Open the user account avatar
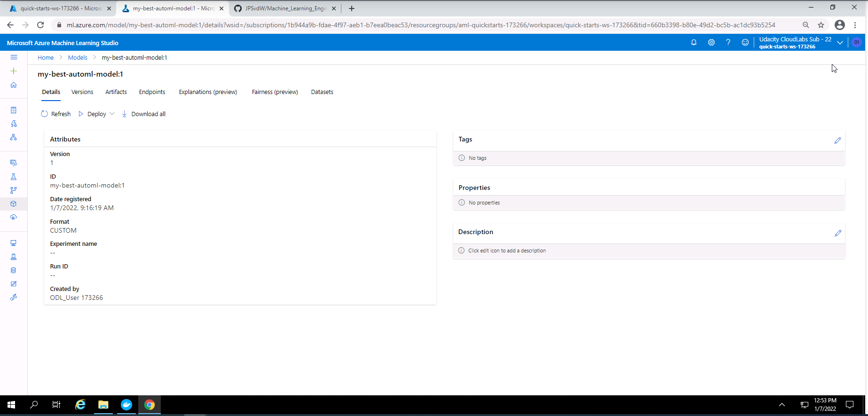The image size is (868, 416). (x=856, y=42)
